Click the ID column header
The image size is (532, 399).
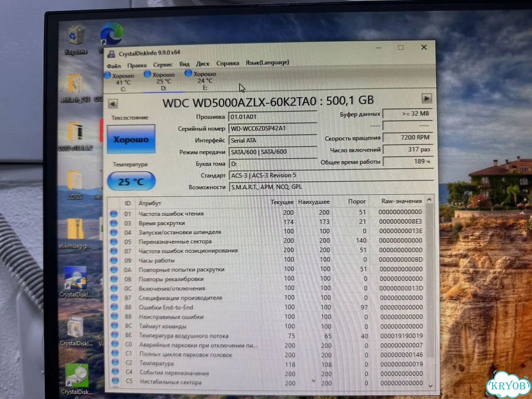[128, 203]
